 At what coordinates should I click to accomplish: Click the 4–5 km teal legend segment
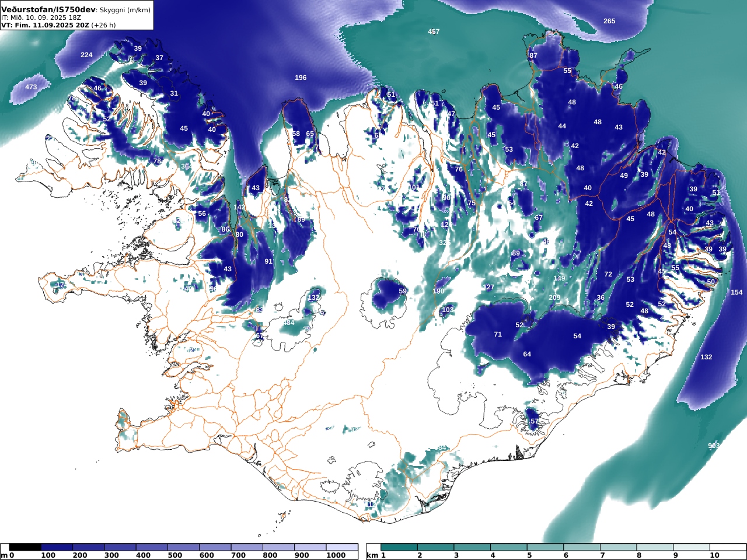tap(509, 547)
